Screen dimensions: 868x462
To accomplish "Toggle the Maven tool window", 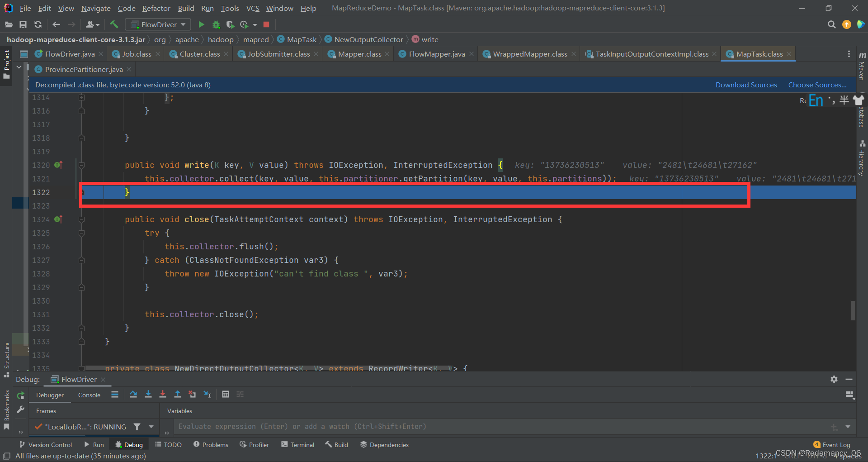I will 862,66.
